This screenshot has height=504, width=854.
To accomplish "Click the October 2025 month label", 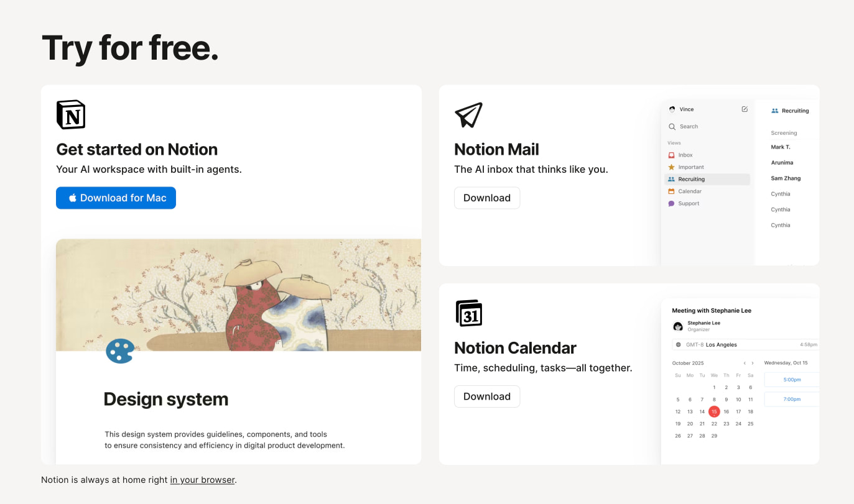I will pos(688,363).
